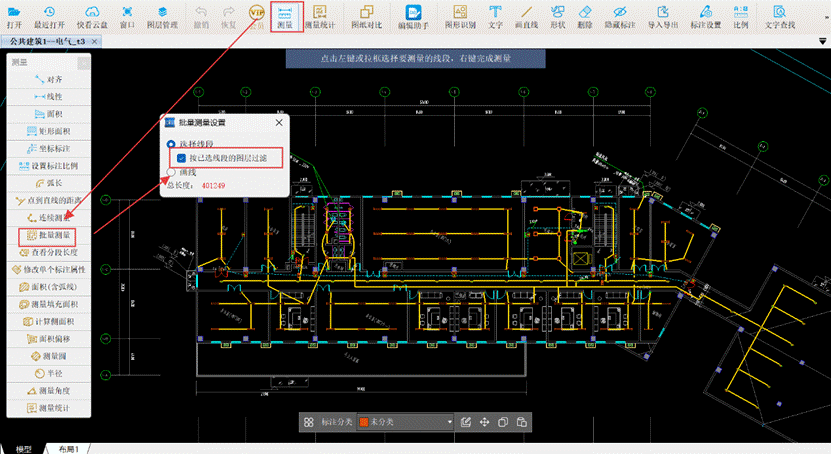Switch to the 布局1 layout tab
The image size is (831, 454).
pos(68,449)
